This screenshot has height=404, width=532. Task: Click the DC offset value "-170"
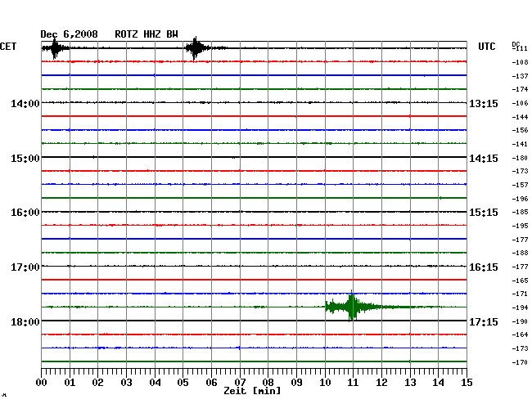(520, 362)
